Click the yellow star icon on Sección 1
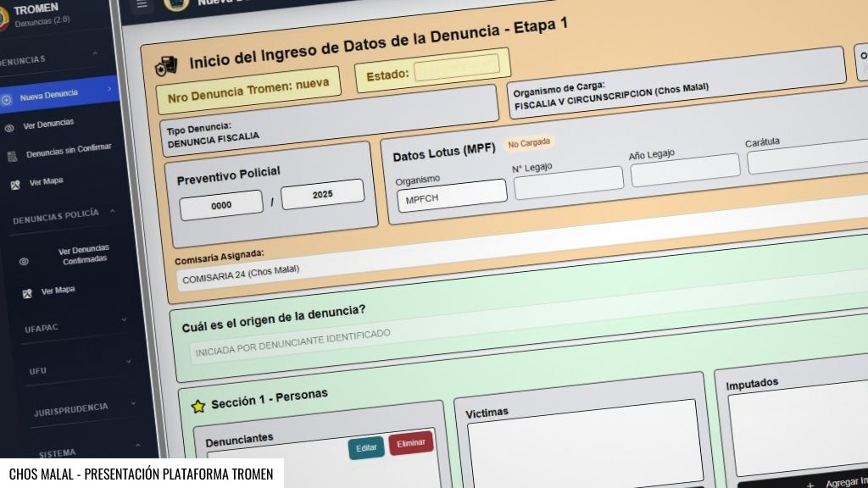This screenshot has height=488, width=868. (x=197, y=405)
